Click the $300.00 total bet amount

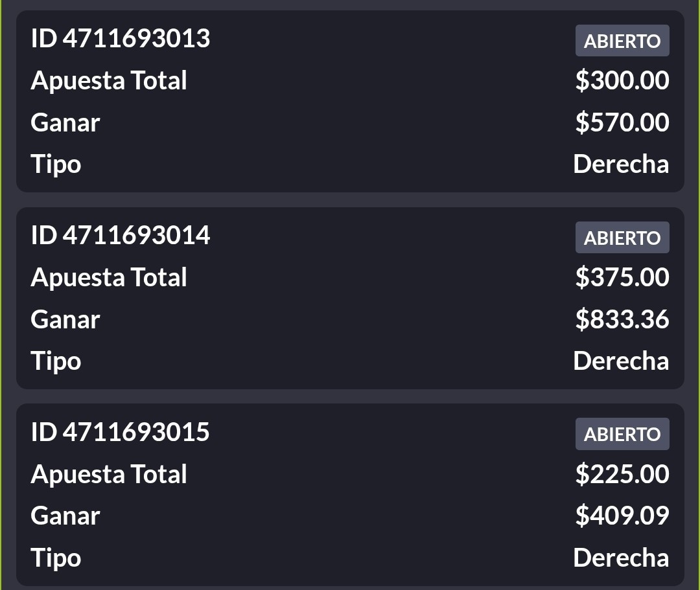tap(622, 80)
